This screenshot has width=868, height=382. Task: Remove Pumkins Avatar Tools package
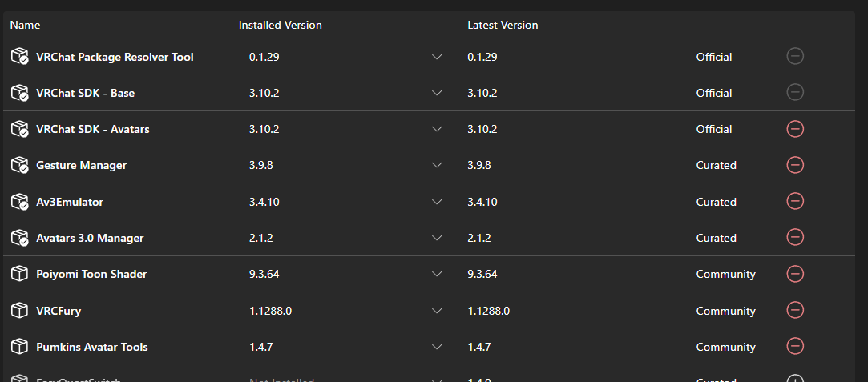[795, 347]
